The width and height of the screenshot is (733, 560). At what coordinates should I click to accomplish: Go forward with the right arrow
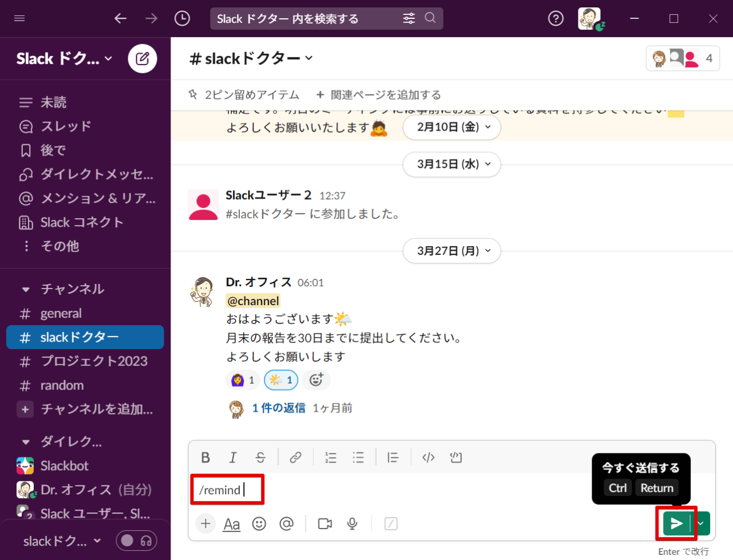(x=151, y=18)
